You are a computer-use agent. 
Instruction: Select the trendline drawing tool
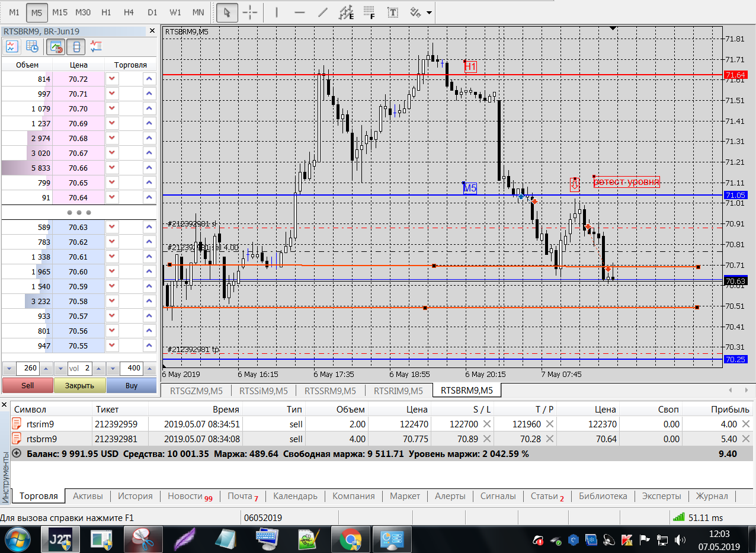coord(323,12)
